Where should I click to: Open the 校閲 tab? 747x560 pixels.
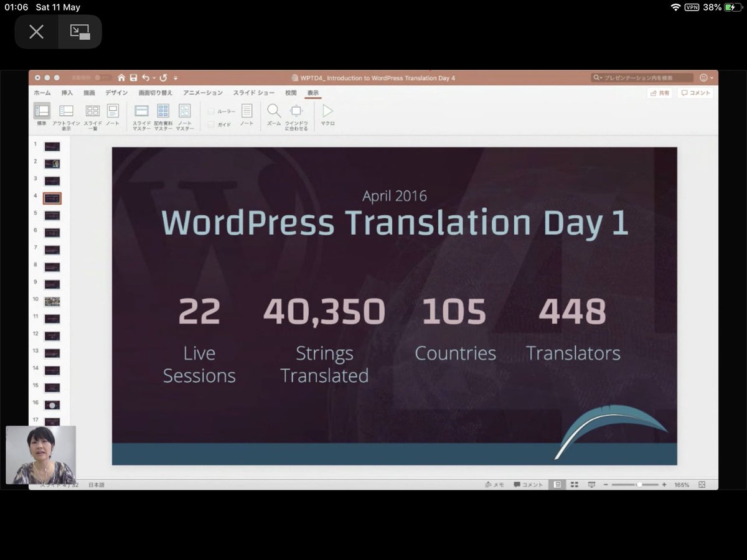[x=291, y=93]
